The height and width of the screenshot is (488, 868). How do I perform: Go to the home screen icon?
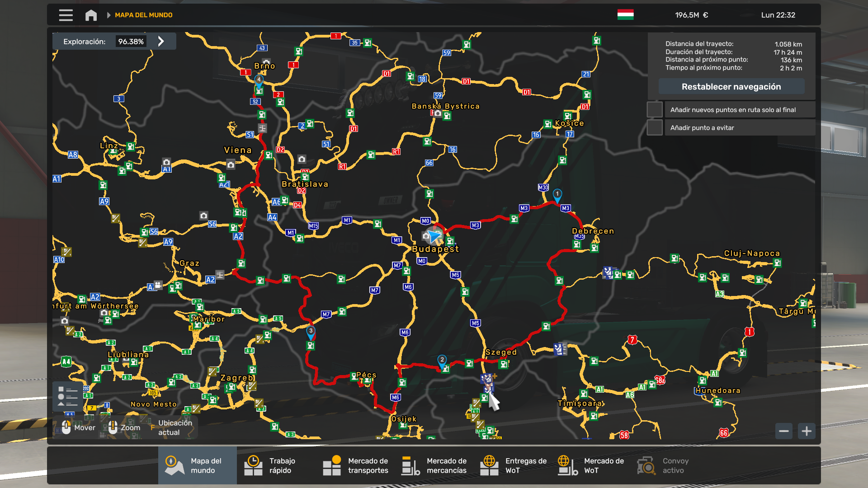91,15
